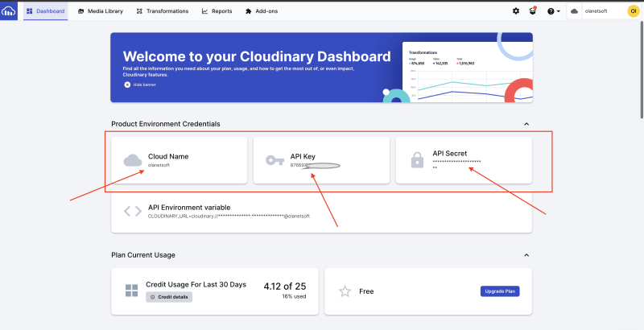Click the API Secret heading
Image resolution: width=644 pixels, height=330 pixels.
tap(450, 153)
